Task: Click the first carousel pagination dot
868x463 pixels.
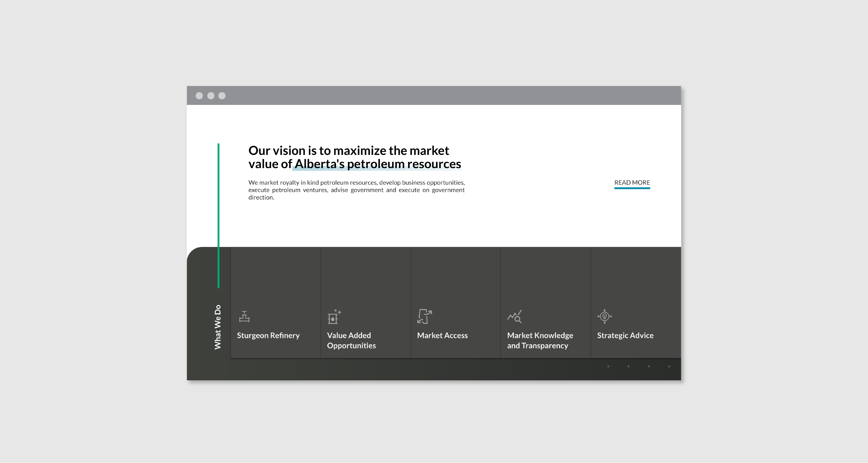Action: pos(608,366)
